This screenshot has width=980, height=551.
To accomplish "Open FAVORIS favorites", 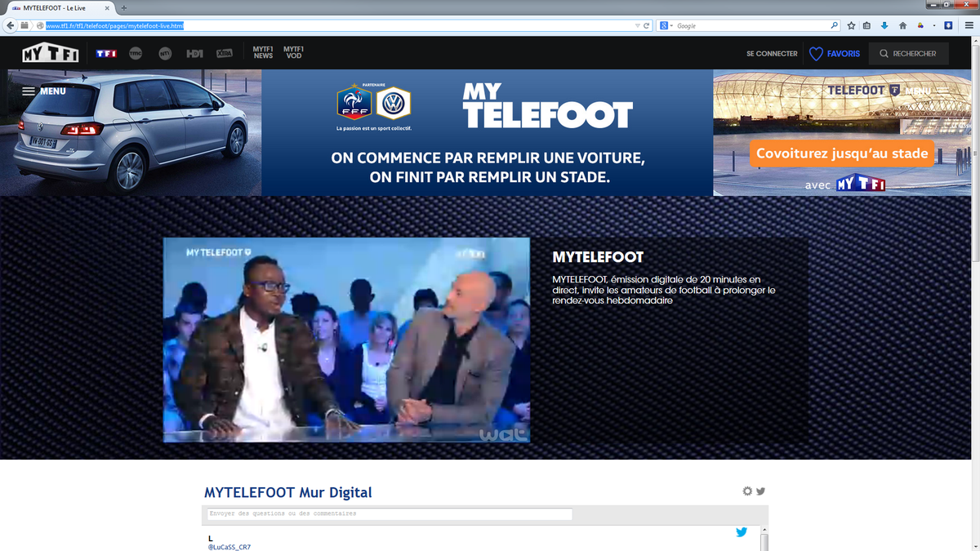I will point(844,54).
